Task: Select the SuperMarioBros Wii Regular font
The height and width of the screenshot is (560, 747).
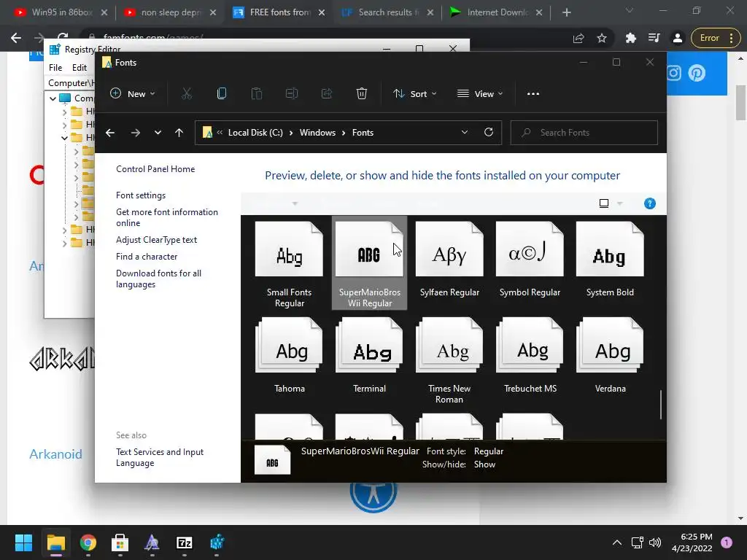Action: (370, 264)
